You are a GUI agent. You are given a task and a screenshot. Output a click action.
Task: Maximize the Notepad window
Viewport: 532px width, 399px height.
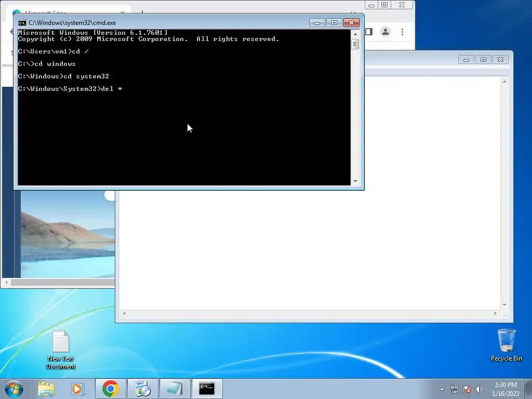point(483,60)
